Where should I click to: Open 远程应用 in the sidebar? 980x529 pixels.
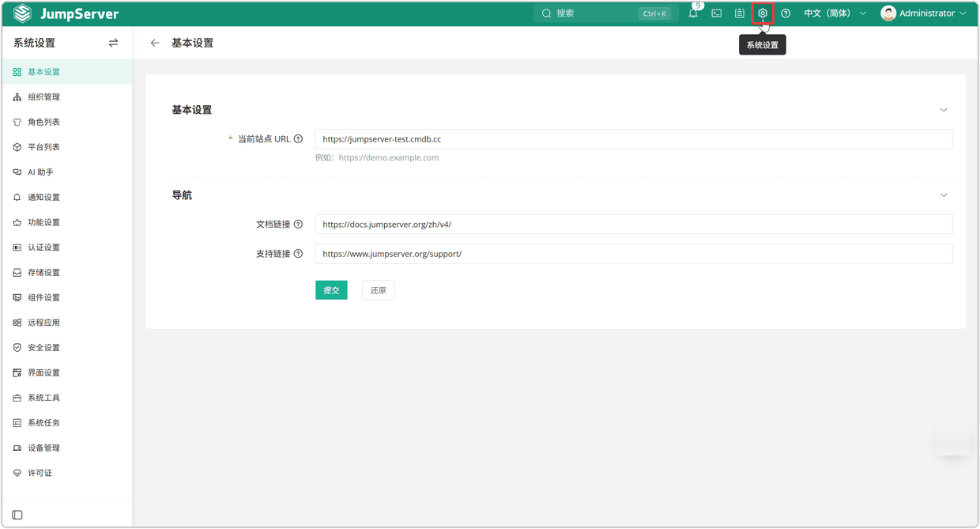click(66, 323)
